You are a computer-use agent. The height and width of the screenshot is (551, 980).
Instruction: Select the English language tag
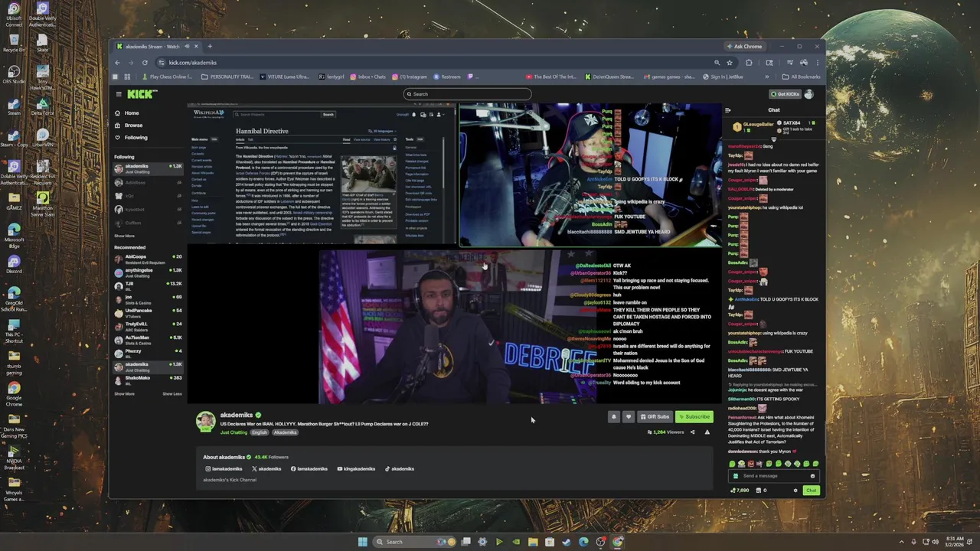pyautogui.click(x=260, y=432)
